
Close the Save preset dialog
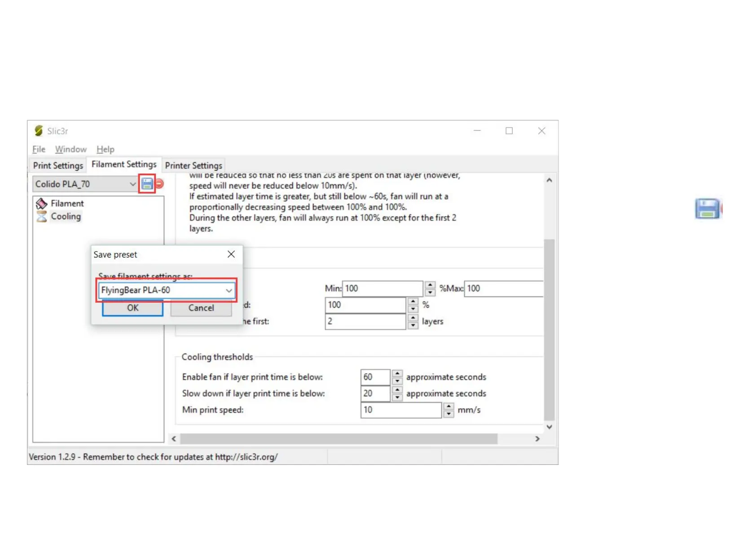[231, 254]
